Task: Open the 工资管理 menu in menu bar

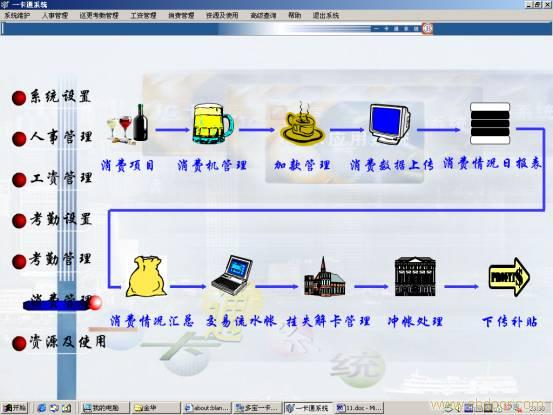Action: click(x=143, y=16)
